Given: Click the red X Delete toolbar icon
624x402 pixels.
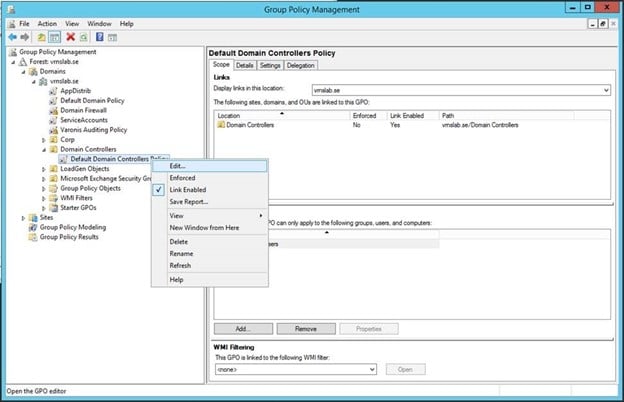Looking at the screenshot, I should click(x=70, y=36).
